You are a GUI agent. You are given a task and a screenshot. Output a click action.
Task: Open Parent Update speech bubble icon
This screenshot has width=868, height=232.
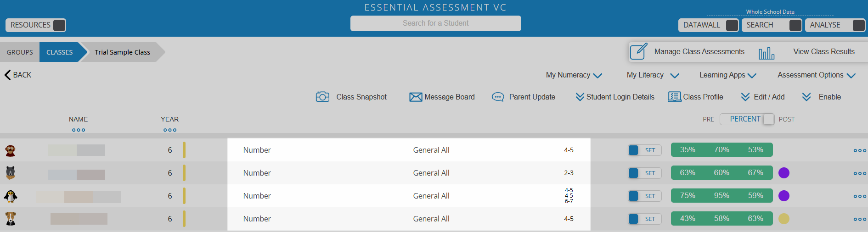click(498, 97)
